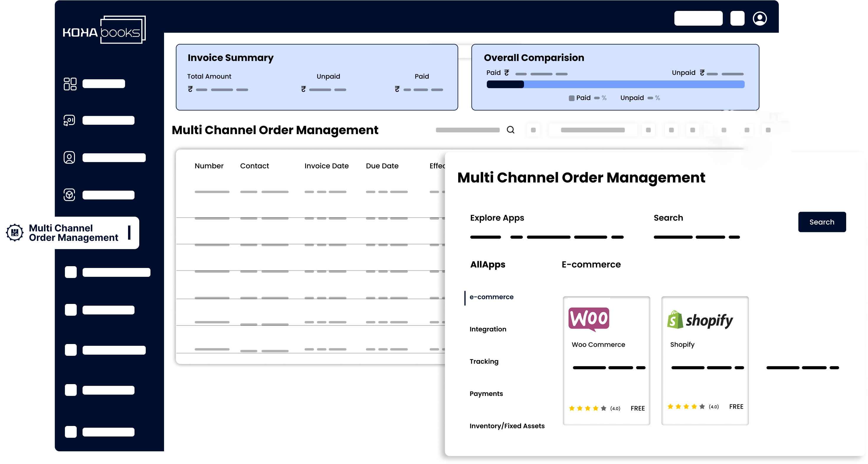Click the package box sidebar icon
The height and width of the screenshot is (464, 868).
coord(69,195)
